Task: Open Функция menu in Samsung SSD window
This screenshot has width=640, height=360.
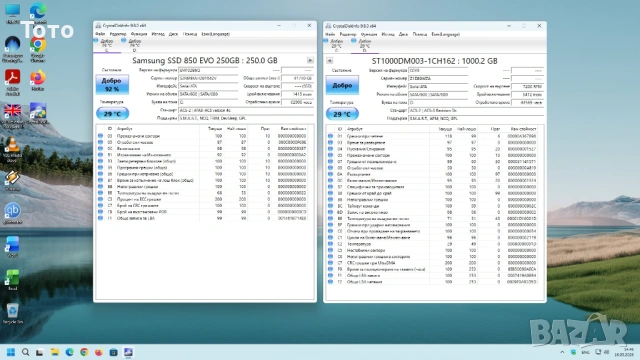Action: pyautogui.click(x=139, y=34)
